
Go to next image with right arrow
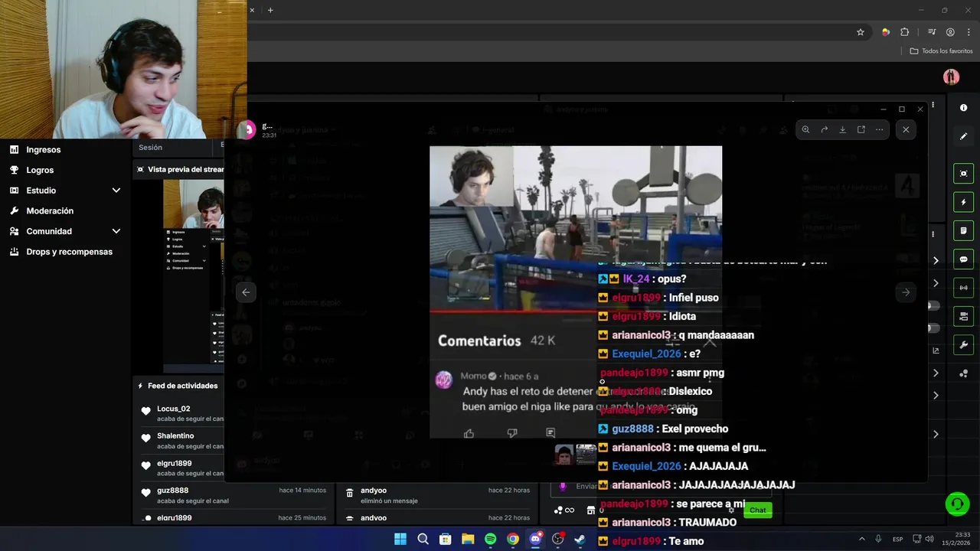coord(906,292)
